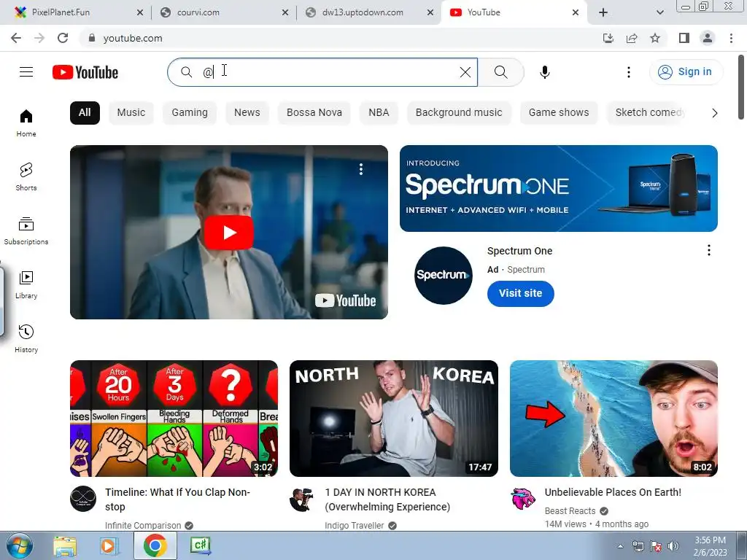The width and height of the screenshot is (747, 560).
Task: Click the page vertical scrollbar thumb
Action: tap(741, 87)
